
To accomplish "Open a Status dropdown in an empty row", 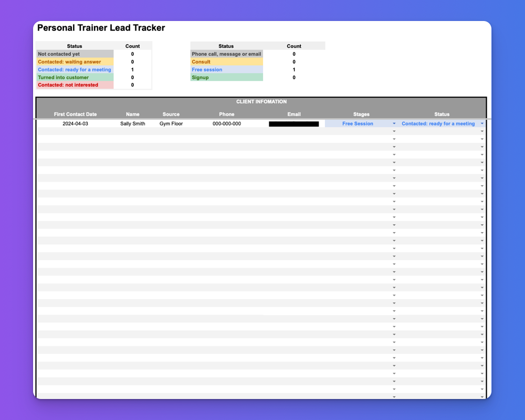I will [x=482, y=131].
